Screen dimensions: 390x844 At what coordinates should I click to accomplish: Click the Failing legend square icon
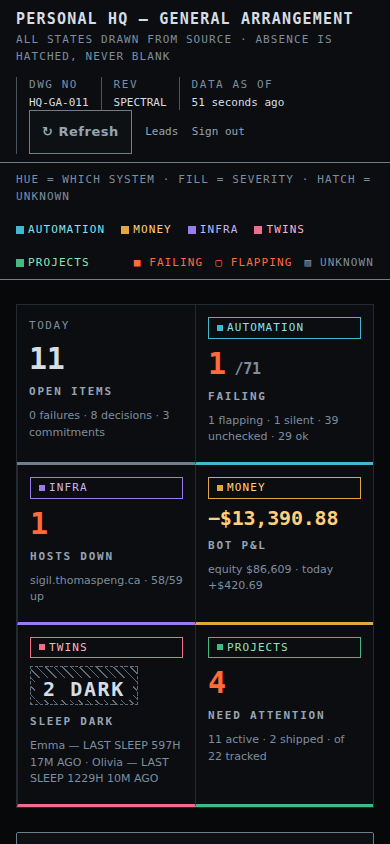[138, 263]
